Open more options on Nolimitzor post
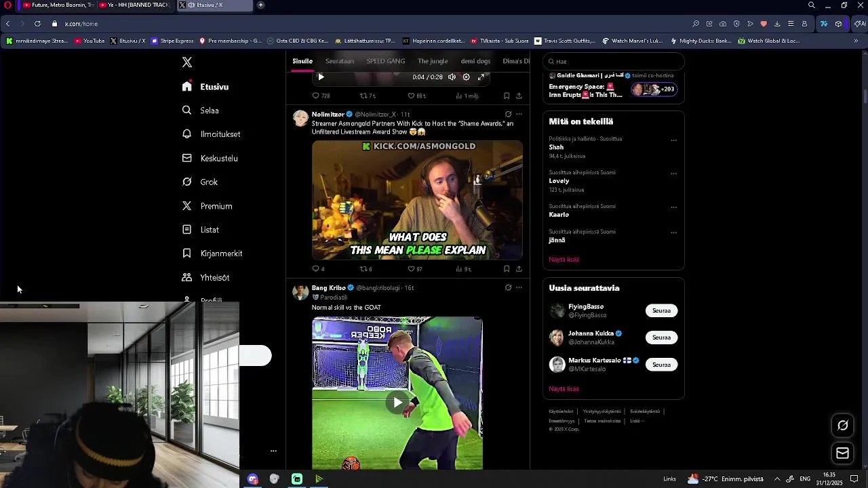The width and height of the screenshot is (868, 488). coord(519,115)
